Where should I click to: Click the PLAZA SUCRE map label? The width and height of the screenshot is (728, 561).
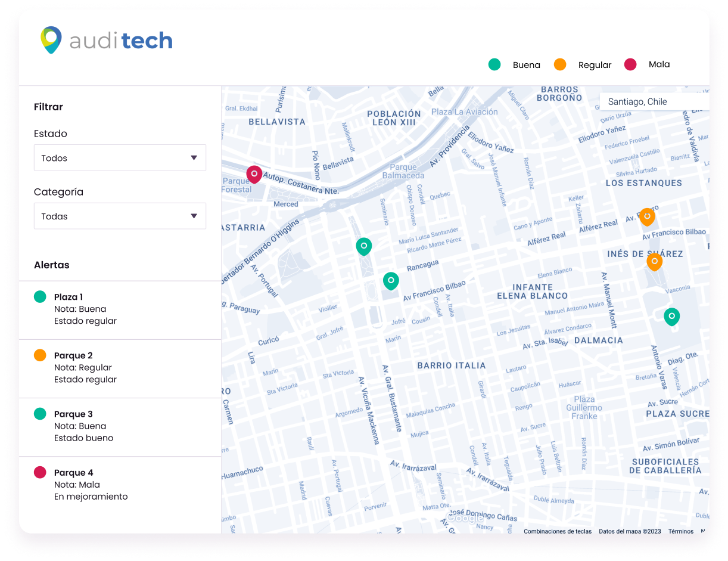[678, 414]
